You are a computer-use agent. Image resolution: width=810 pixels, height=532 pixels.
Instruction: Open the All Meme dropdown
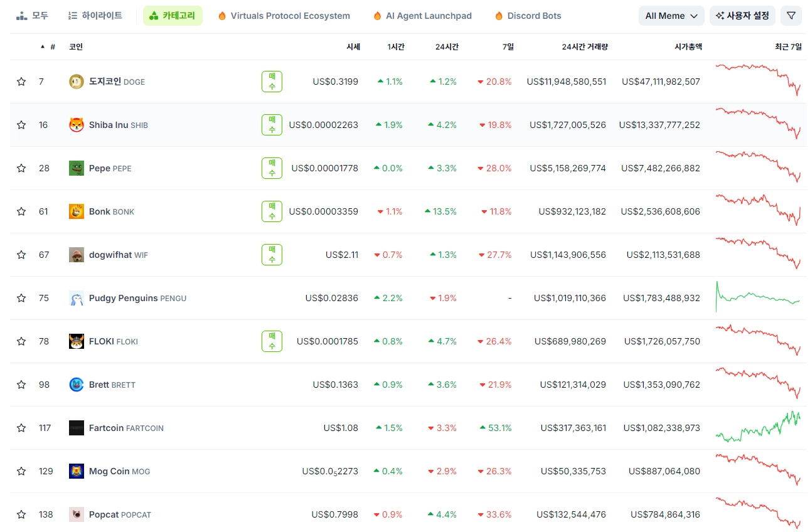click(x=671, y=16)
